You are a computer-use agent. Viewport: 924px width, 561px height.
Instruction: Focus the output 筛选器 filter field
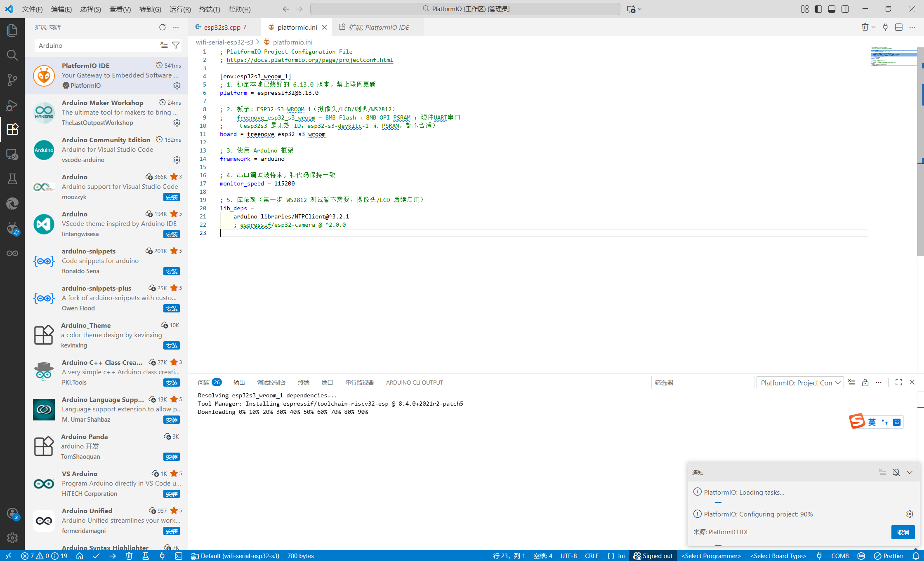[x=702, y=383]
